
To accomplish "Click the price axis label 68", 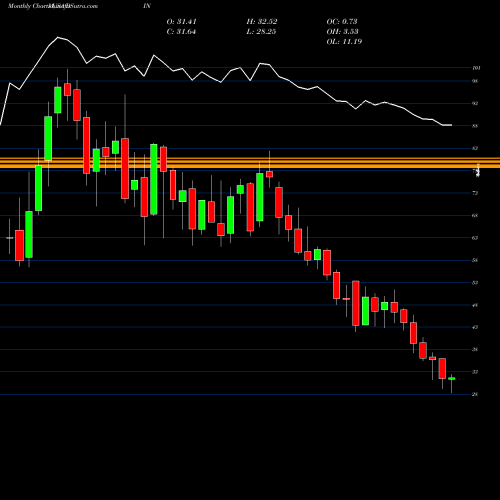I will (475, 215).
